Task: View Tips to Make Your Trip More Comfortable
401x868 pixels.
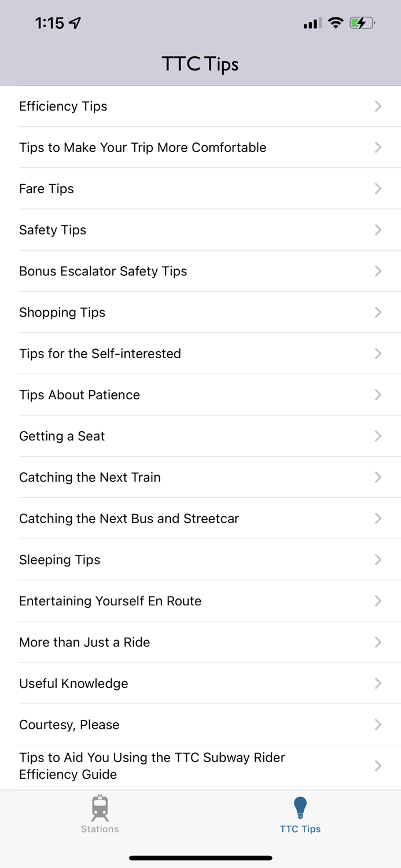Action: click(x=200, y=147)
